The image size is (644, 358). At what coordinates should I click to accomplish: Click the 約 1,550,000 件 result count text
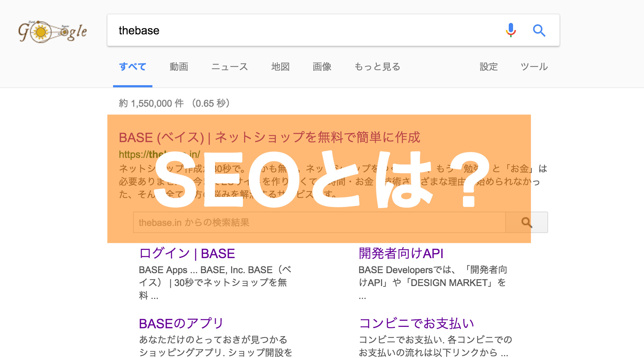pos(175,103)
